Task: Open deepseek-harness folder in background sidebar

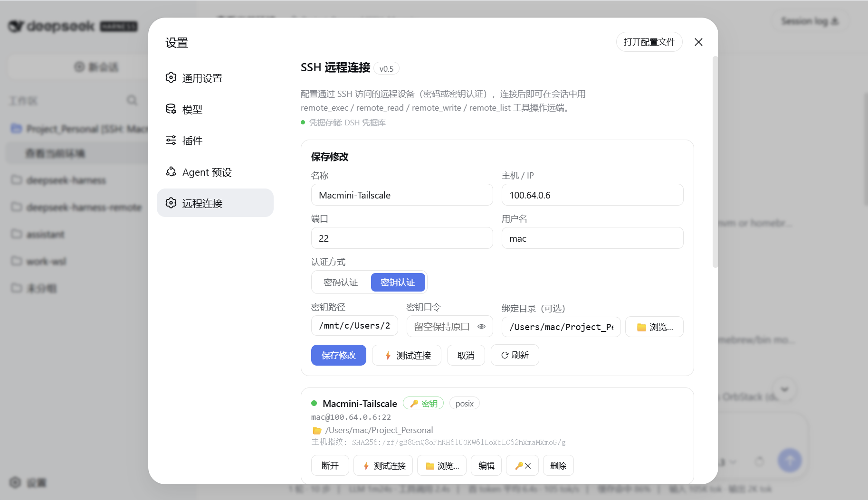Action: coord(67,180)
